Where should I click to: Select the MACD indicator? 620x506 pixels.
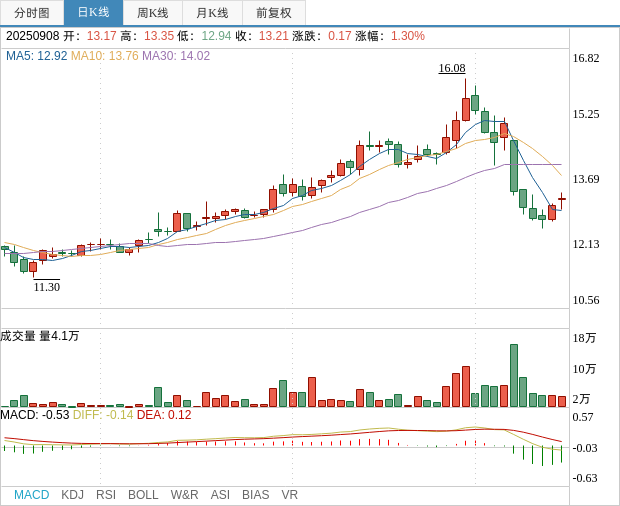click(x=32, y=495)
